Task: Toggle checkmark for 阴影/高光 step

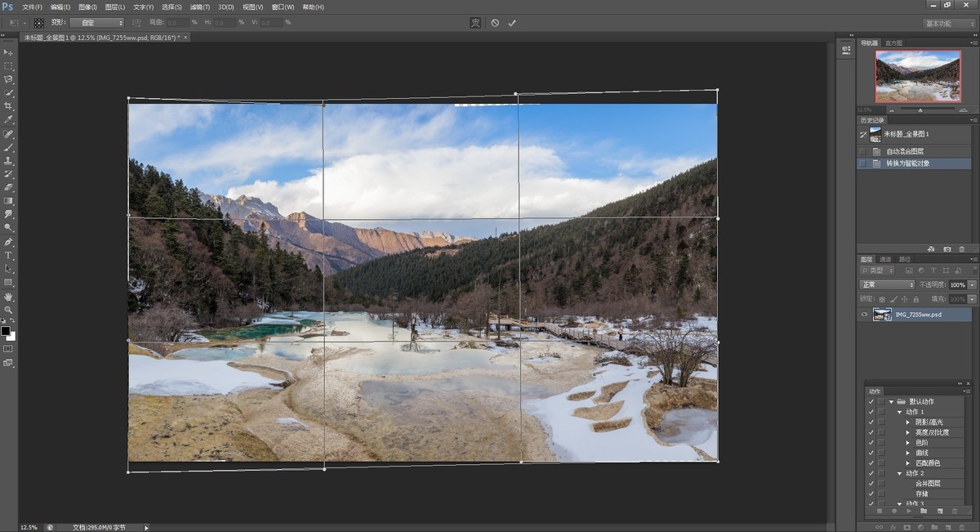Action: (871, 422)
